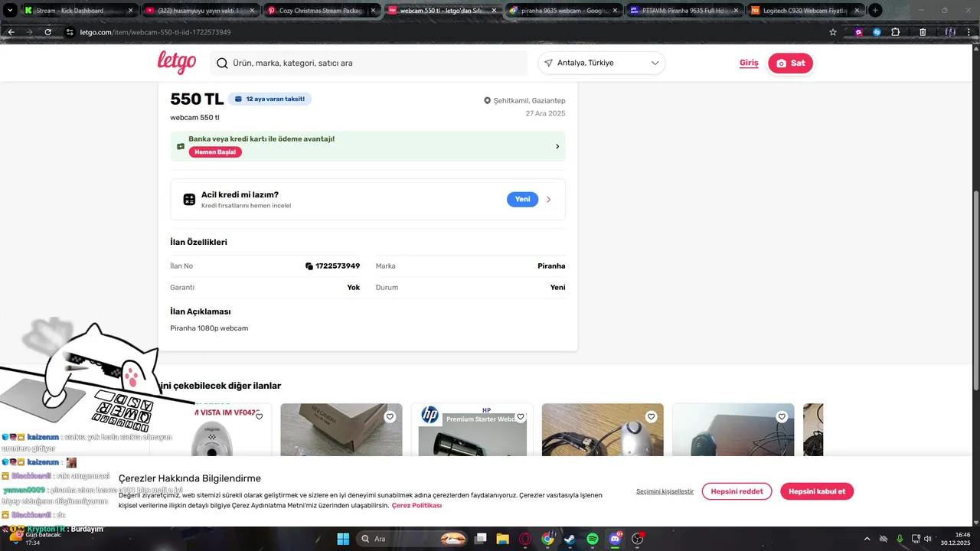Click the browser address bar URL
This screenshot has height=551, width=980.
[155, 32]
